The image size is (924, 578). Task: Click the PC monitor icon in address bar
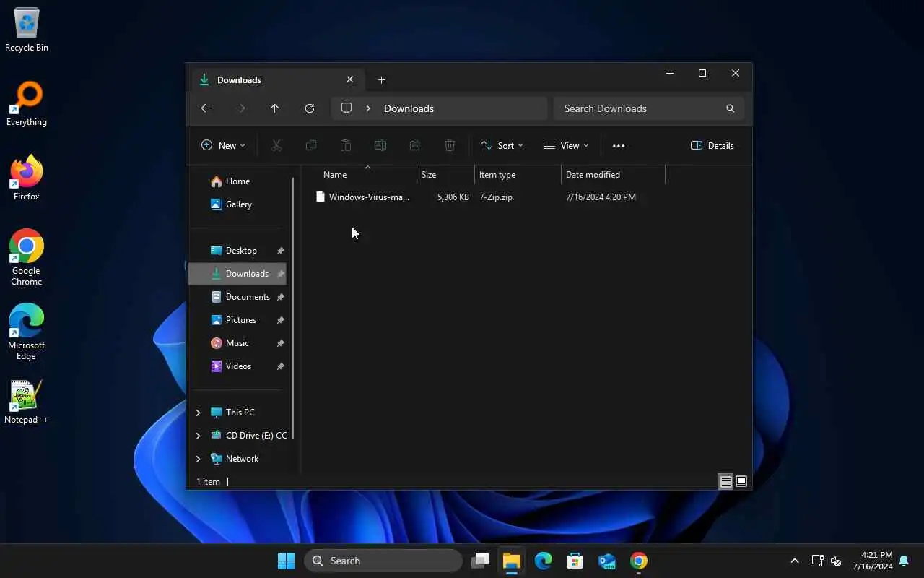pyautogui.click(x=346, y=108)
